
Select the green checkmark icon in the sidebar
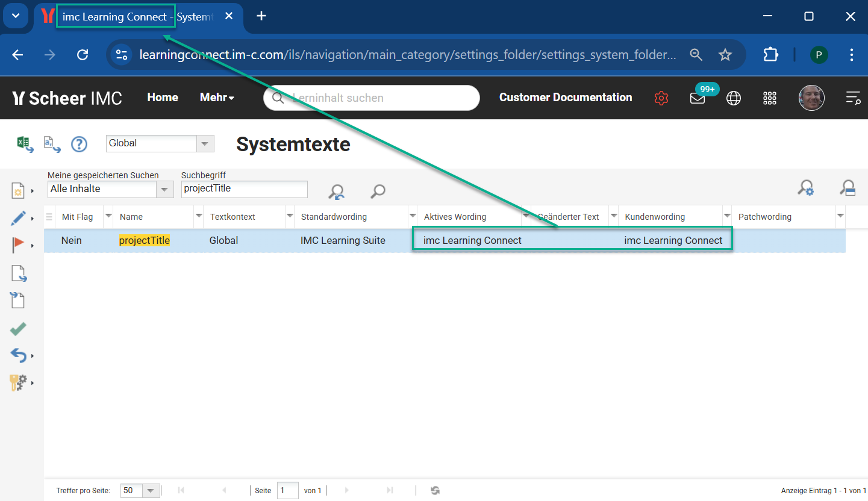[17, 328]
